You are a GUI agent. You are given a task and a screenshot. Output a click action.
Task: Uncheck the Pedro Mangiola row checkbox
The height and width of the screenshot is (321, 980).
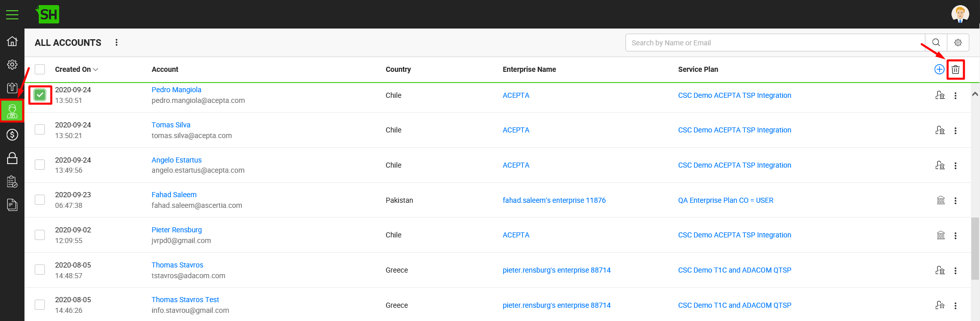point(40,95)
